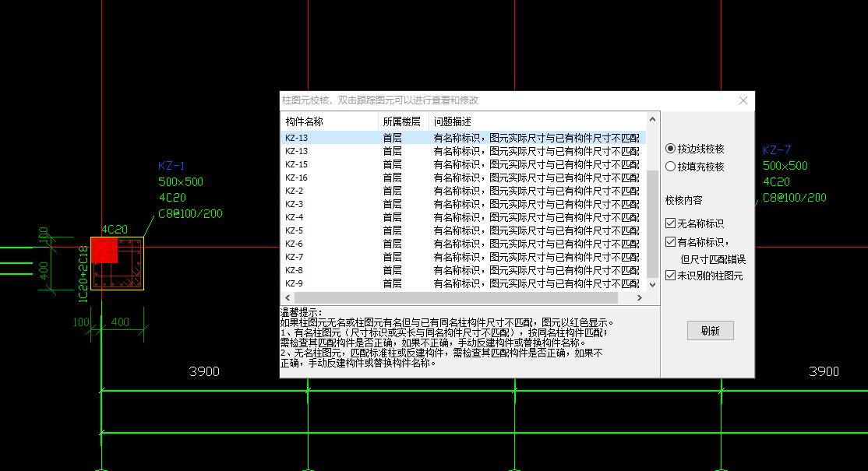Close the column check dialog
This screenshot has width=868, height=471.
pyautogui.click(x=743, y=100)
